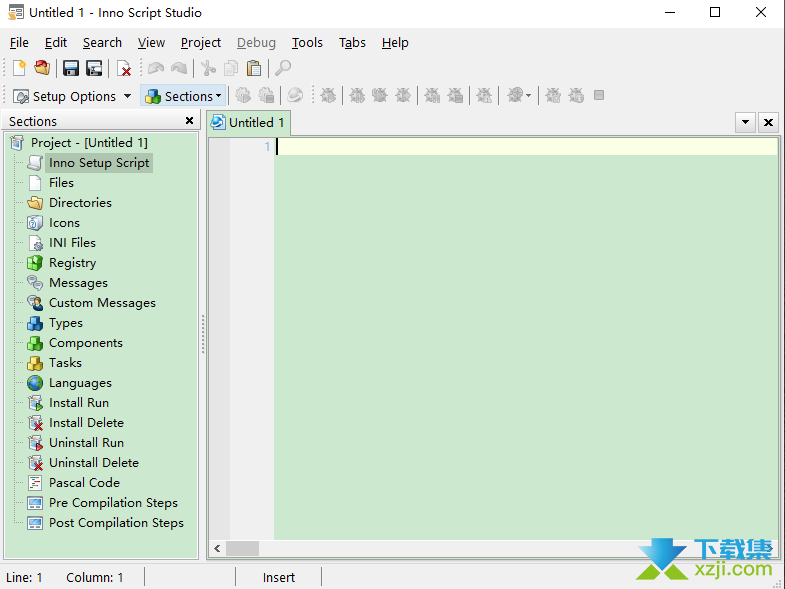
Task: Click the Install Delete icon
Action: (x=35, y=423)
